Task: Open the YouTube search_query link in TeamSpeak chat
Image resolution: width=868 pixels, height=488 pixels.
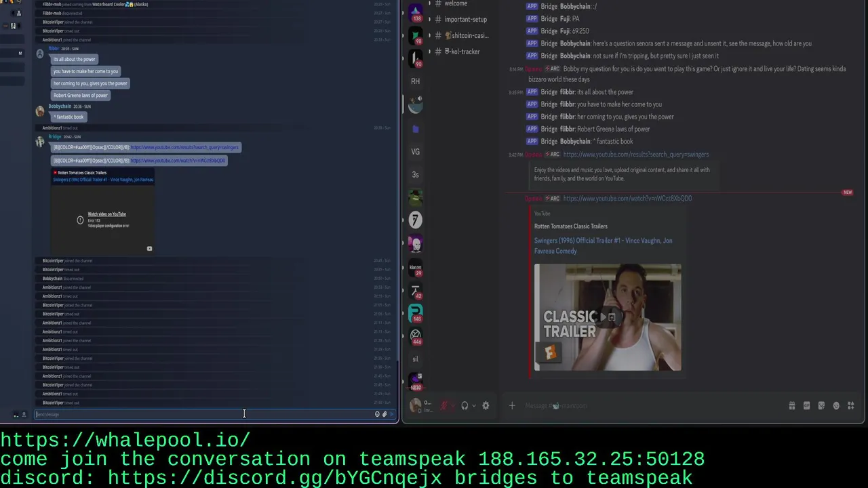Action: click(x=184, y=147)
